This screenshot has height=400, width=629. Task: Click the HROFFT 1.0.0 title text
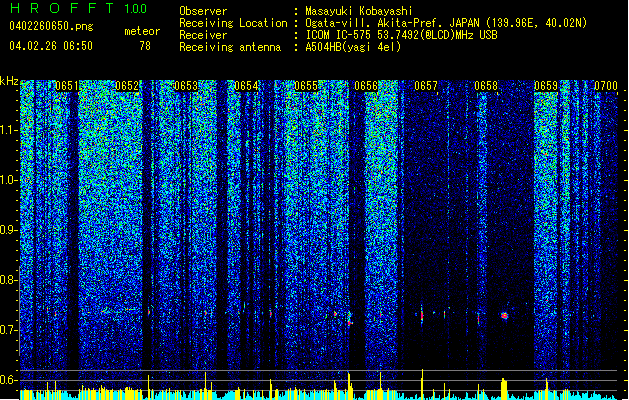click(x=79, y=8)
